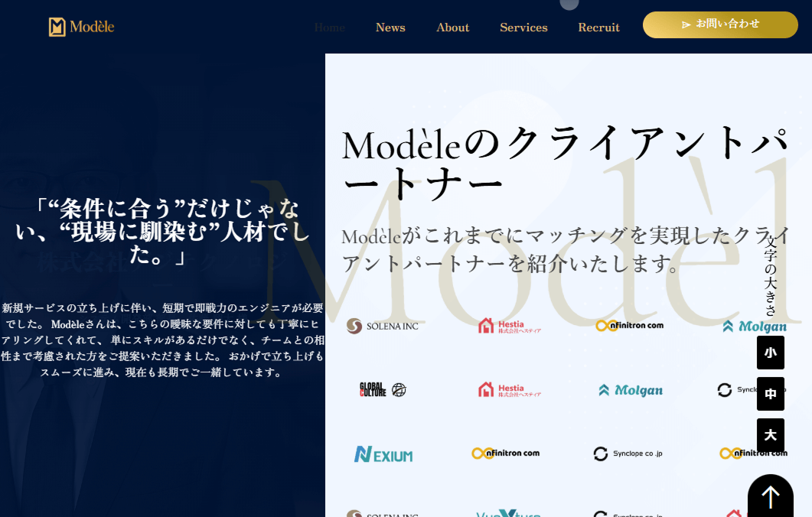Click the Modèle logo in the header
The width and height of the screenshot is (812, 517).
[x=81, y=27]
